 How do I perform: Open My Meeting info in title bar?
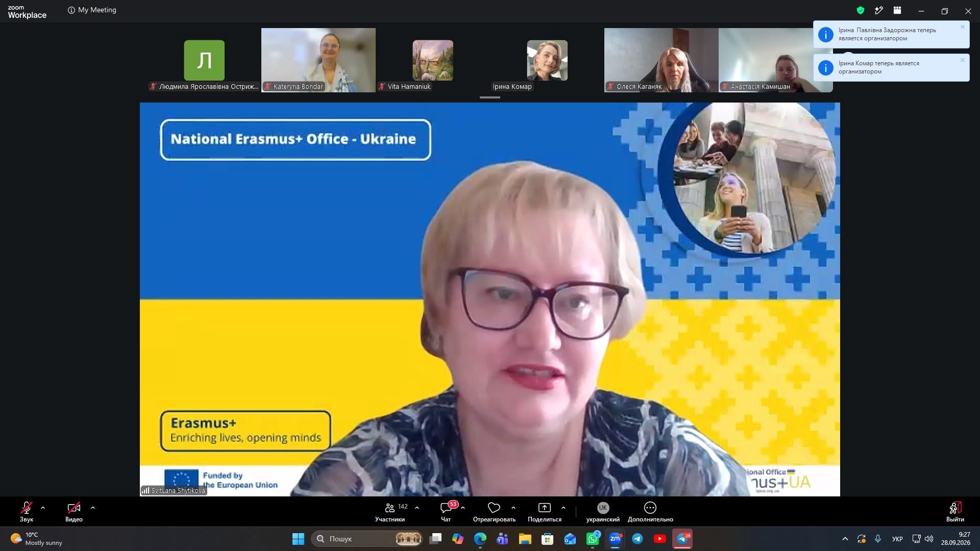coord(92,10)
